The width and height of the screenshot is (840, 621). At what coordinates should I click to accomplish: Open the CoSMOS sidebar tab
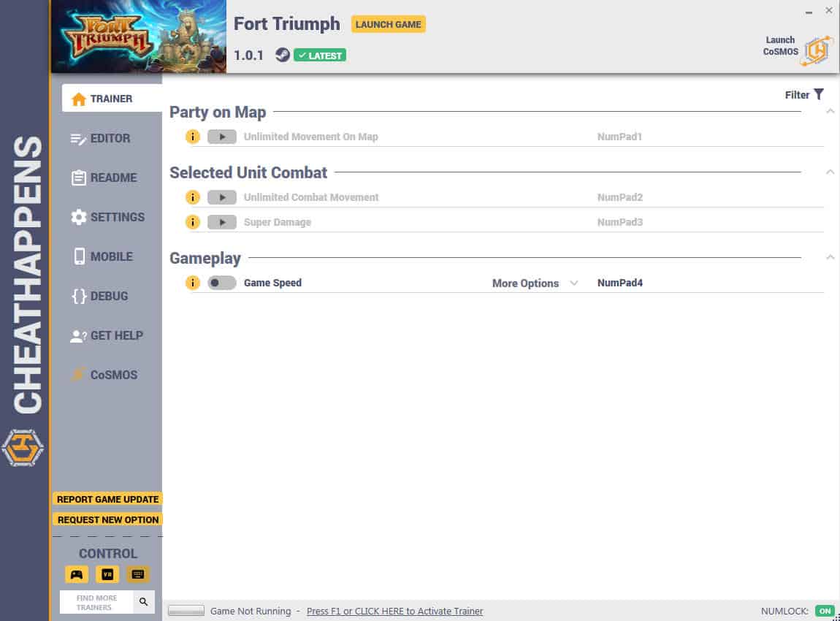click(104, 375)
